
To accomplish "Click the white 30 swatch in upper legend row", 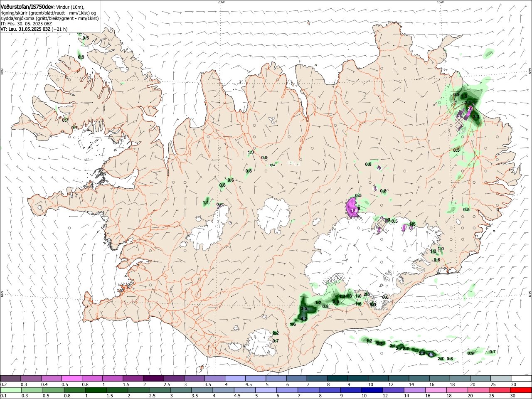I will point(521,378).
